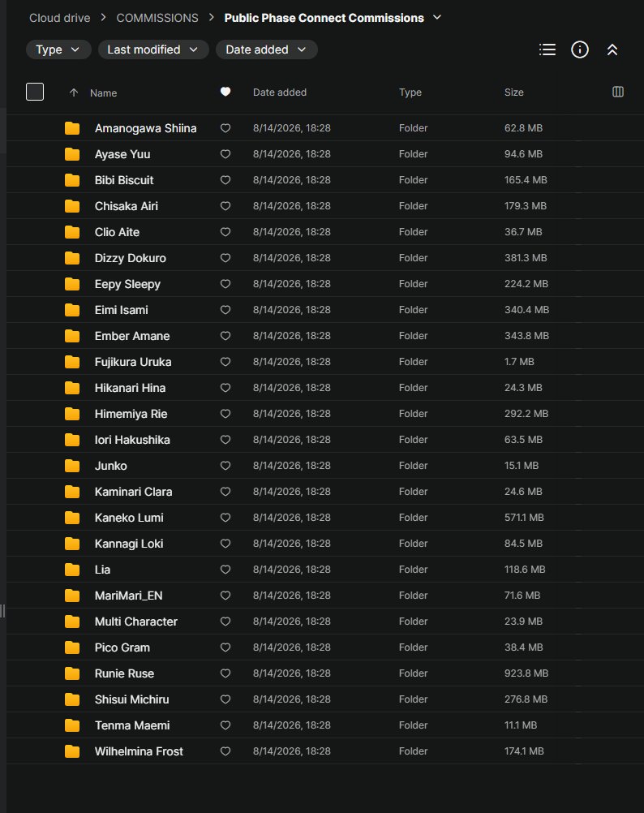Open the Chisaka Airi folder name
Viewport: 644px width, 813px height.
[x=126, y=206]
